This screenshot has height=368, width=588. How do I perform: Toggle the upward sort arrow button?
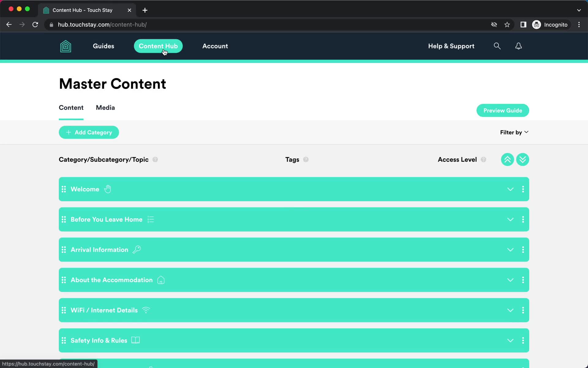(x=507, y=159)
